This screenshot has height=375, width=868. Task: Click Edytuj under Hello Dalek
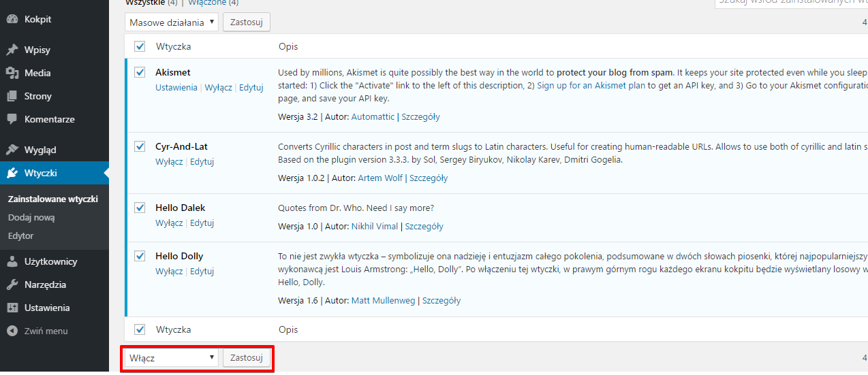(202, 223)
